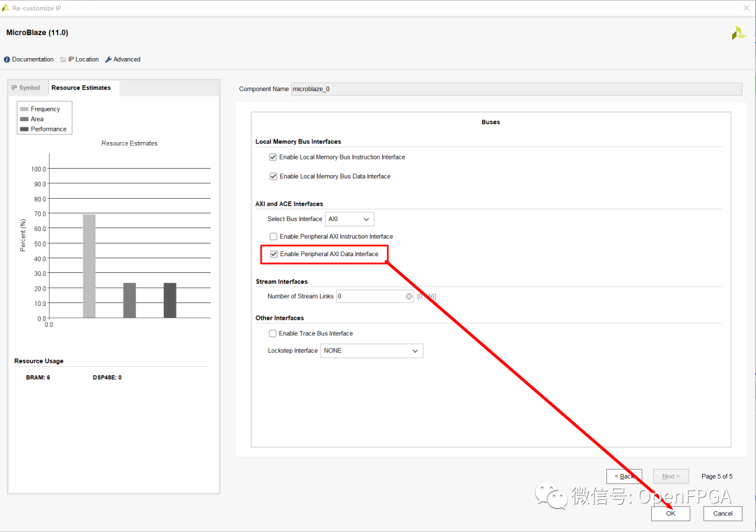Click the 'Other Interfaces' heading

(279, 318)
